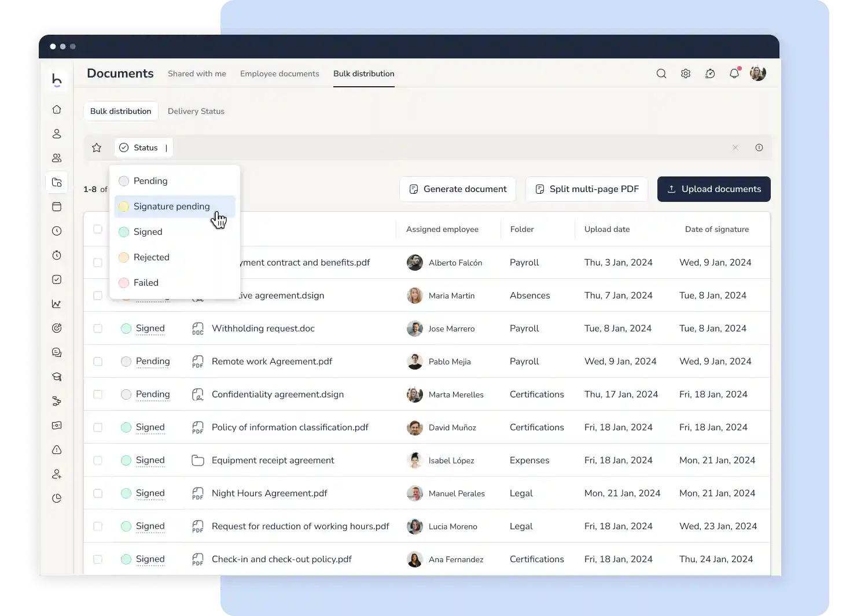Open the employees group icon in sidebar
868x616 pixels.
[57, 158]
